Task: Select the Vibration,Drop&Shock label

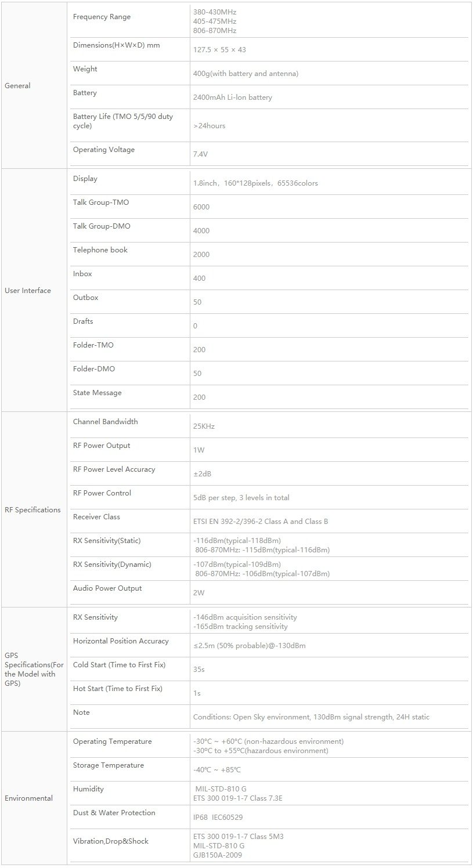Action: coord(111,841)
